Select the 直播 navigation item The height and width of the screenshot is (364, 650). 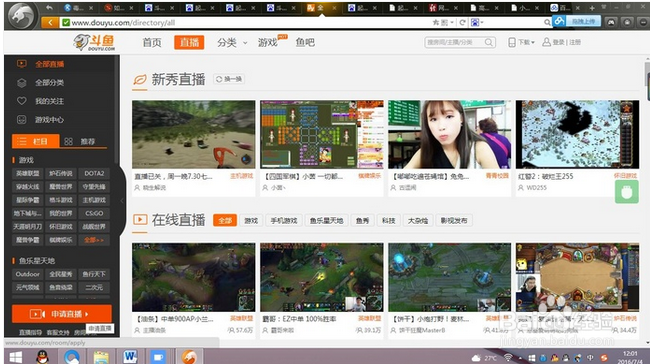189,42
